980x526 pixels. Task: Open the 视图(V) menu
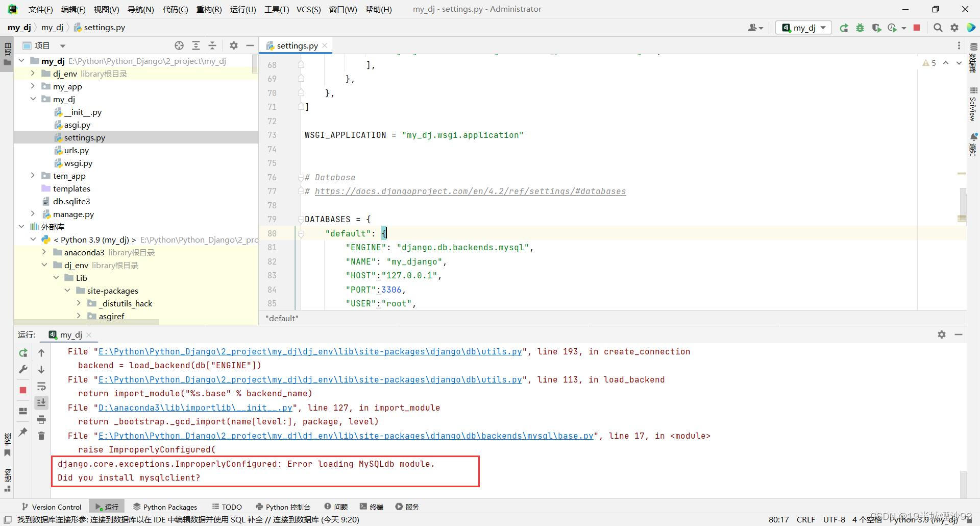click(106, 9)
